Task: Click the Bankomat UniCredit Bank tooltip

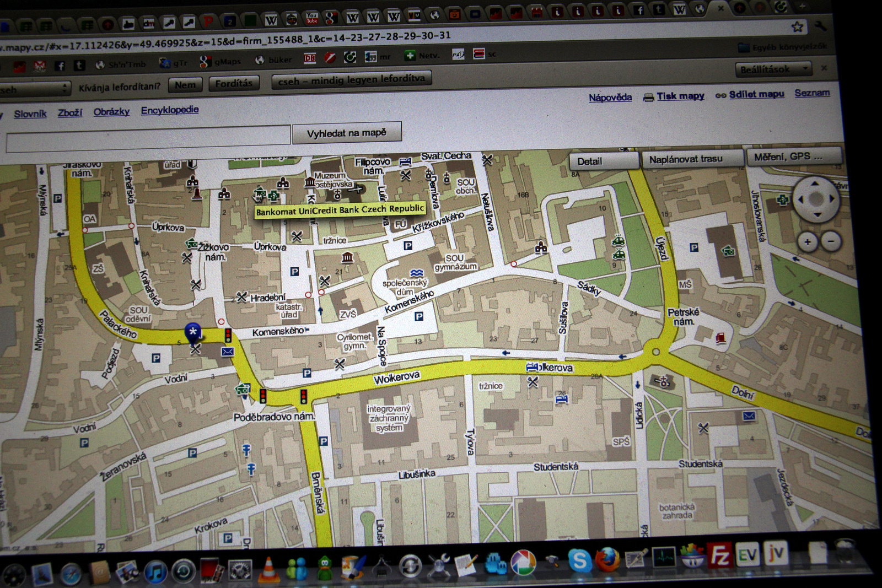Action: pyautogui.click(x=340, y=209)
